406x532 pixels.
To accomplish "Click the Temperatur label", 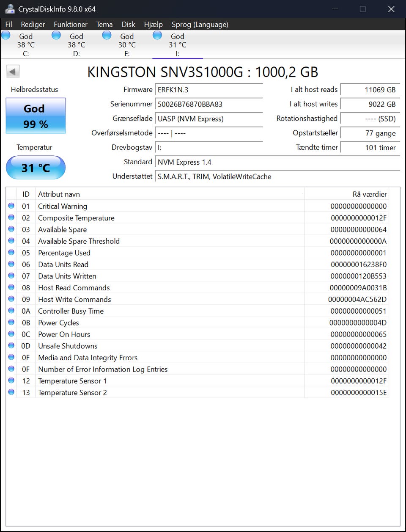I will tap(34, 147).
